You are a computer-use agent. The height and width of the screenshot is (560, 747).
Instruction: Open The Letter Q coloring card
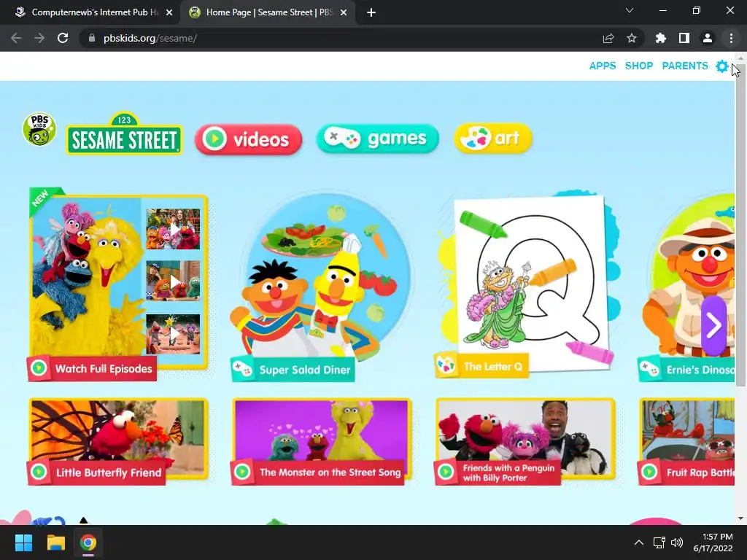(x=527, y=285)
